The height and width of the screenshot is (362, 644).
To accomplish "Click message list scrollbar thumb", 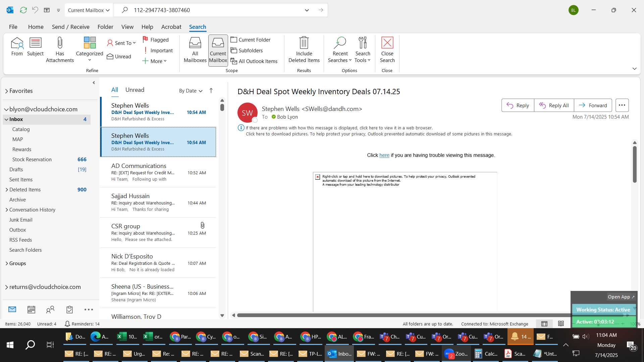I will tap(222, 107).
